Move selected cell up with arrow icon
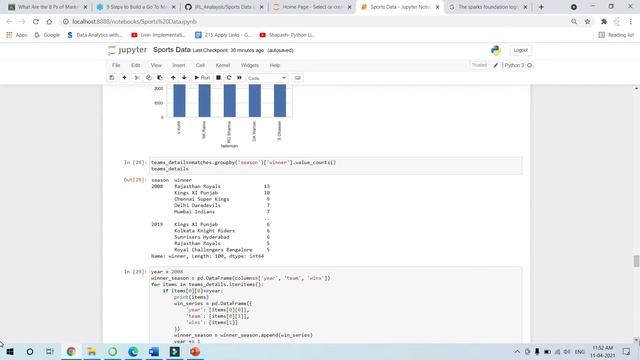The width and height of the screenshot is (640, 360). coord(173,78)
